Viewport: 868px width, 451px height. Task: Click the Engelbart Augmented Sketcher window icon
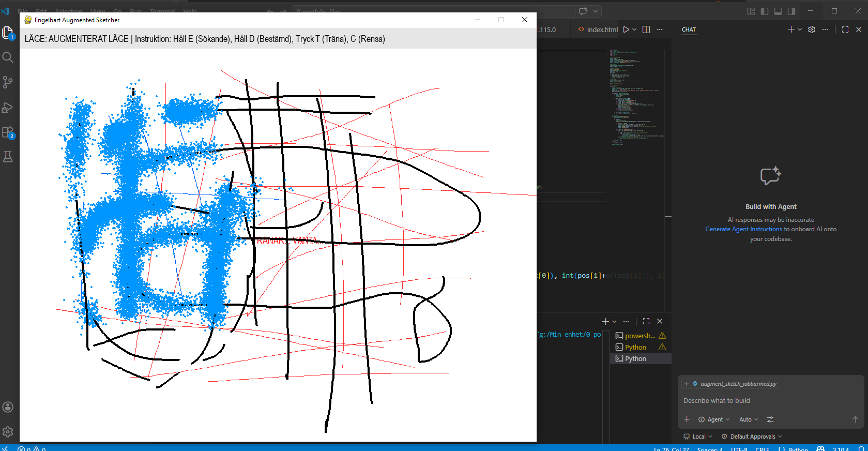pos(28,20)
